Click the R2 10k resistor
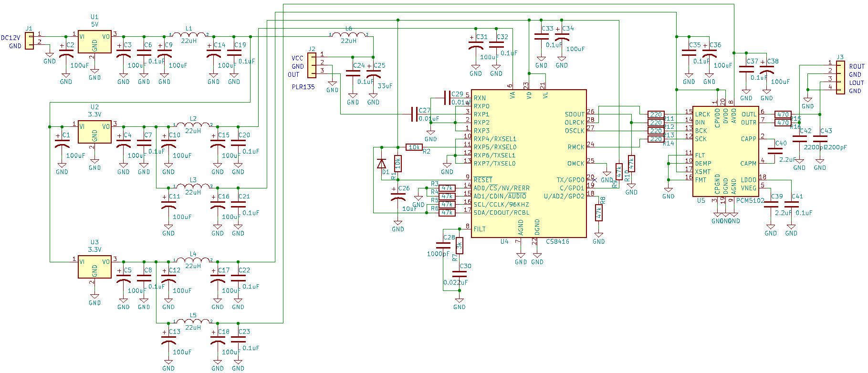Viewport: 868px width, 373px height. 414,147
